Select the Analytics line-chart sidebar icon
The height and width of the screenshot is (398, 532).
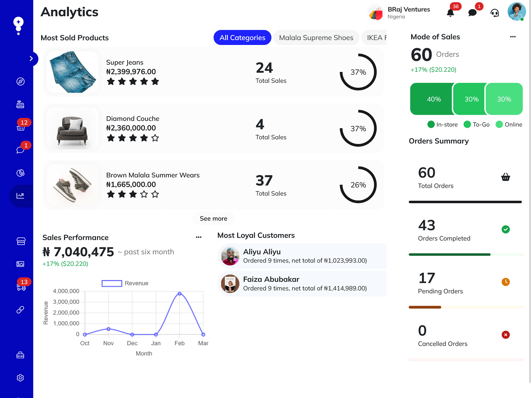point(20,196)
